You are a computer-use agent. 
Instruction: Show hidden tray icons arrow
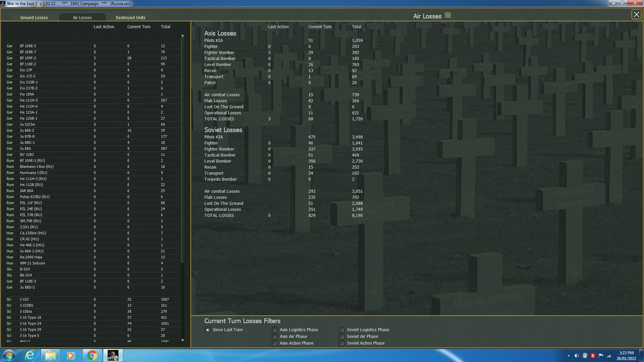click(569, 356)
